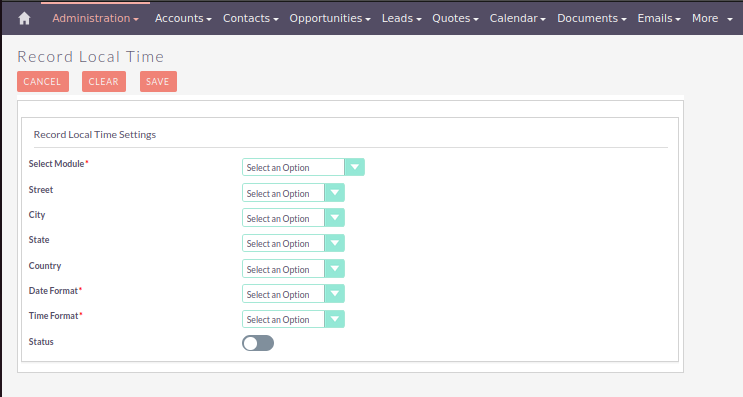Click the SAVE button
The image size is (743, 397).
click(158, 81)
